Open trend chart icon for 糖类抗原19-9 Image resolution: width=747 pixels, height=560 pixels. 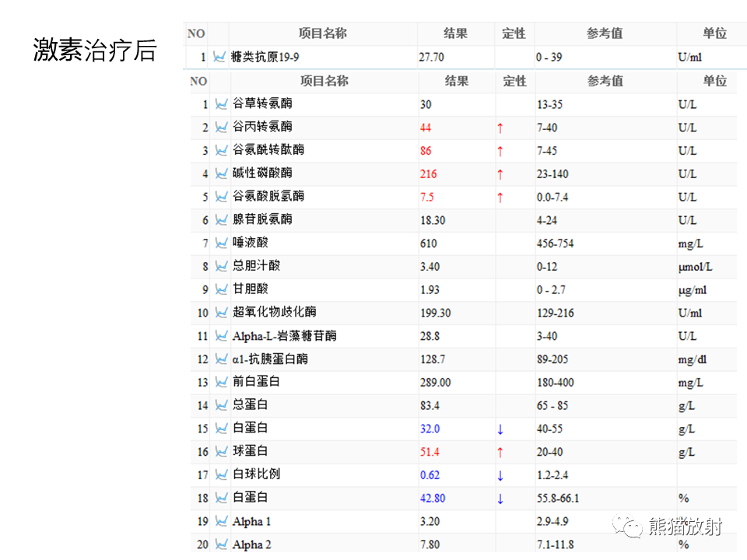(x=219, y=57)
